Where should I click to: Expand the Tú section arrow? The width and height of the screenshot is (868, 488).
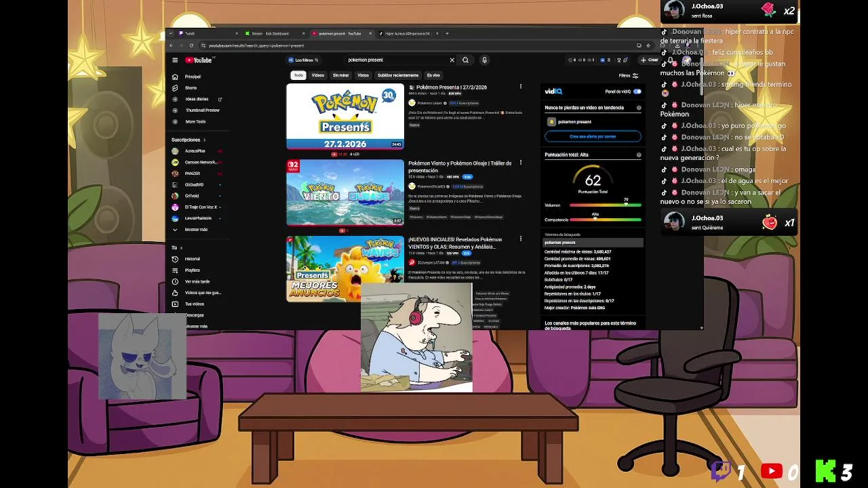[181, 248]
